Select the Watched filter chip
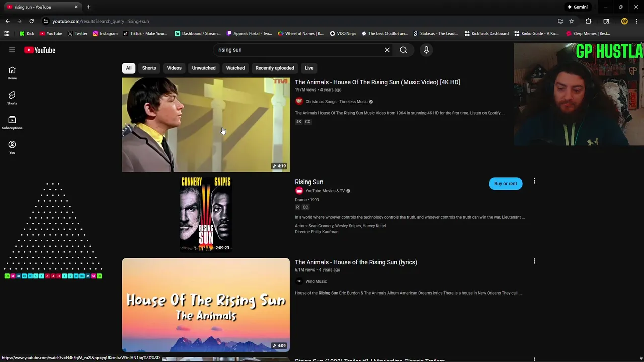This screenshot has width=644, height=362. click(235, 68)
